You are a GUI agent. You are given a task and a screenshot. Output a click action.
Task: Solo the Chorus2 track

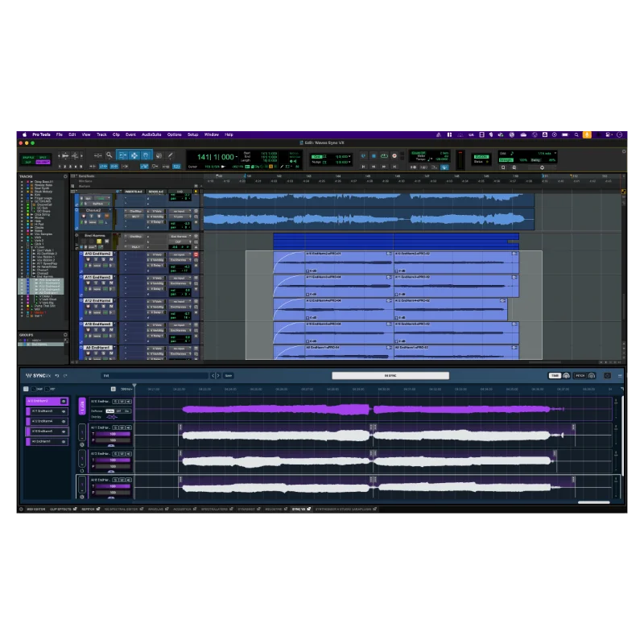coord(99,216)
